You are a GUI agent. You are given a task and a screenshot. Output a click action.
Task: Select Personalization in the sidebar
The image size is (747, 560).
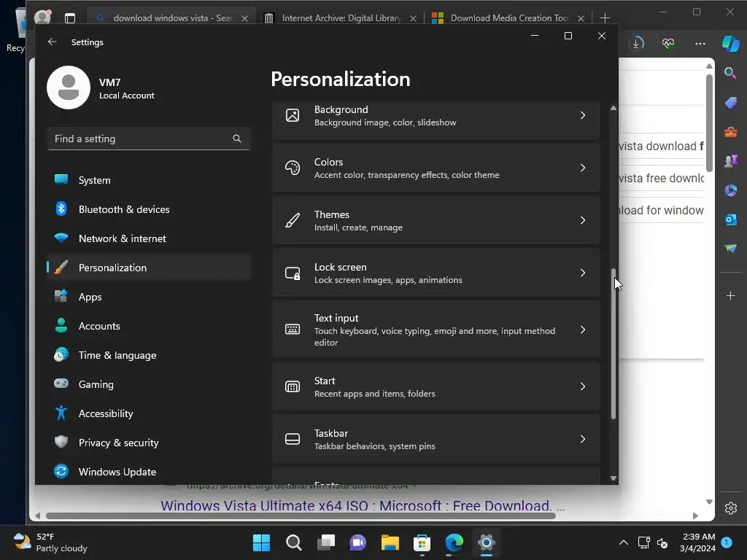149,268
